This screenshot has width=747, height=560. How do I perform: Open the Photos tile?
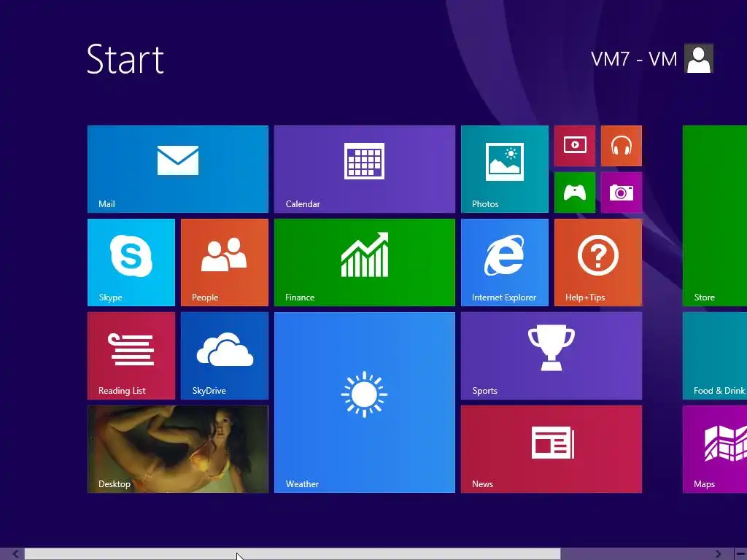(505, 169)
